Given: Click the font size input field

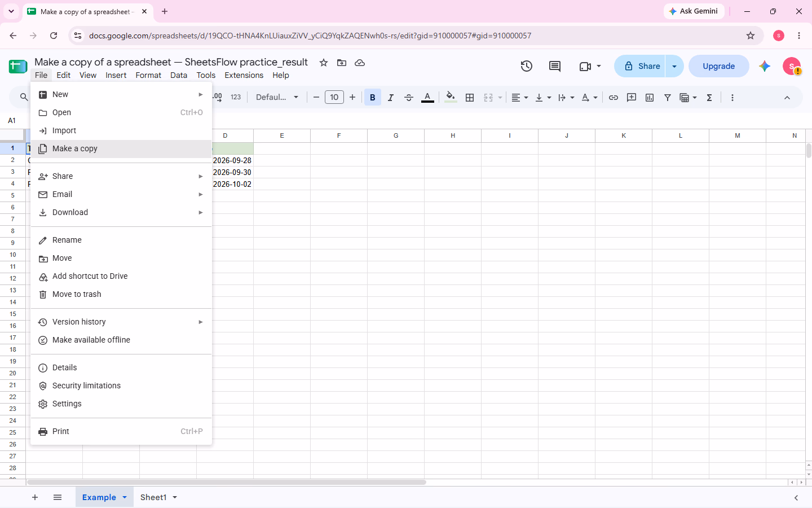Looking at the screenshot, I should pyautogui.click(x=334, y=98).
